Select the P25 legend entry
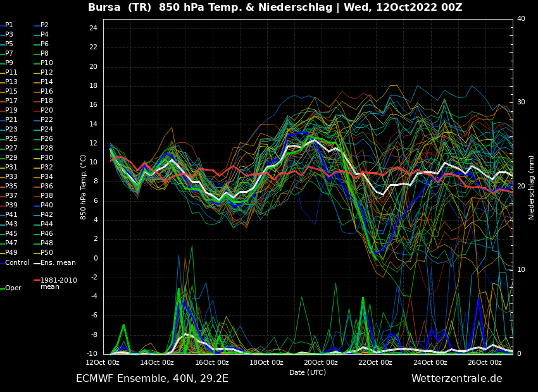This screenshot has width=538, height=392. [x=9, y=138]
